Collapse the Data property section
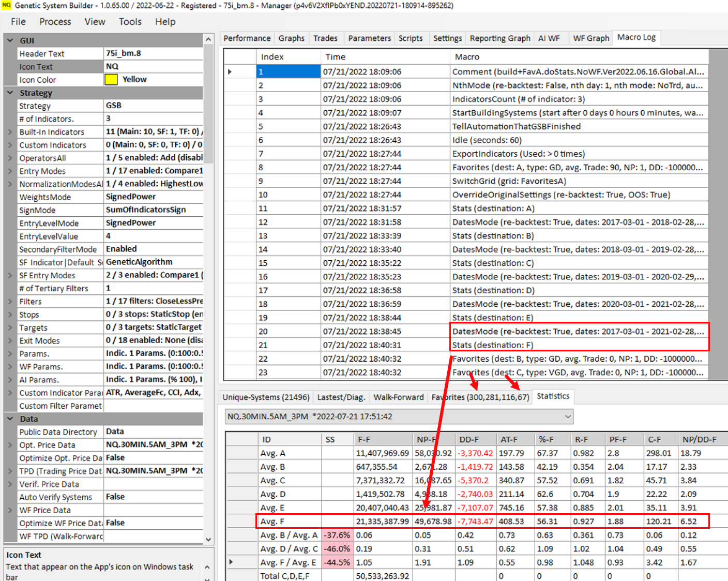 10,419
